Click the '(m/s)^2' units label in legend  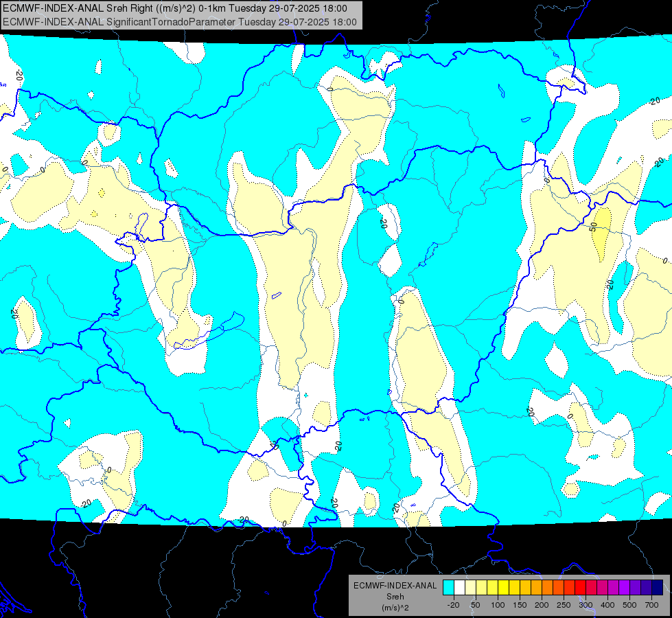(x=395, y=608)
